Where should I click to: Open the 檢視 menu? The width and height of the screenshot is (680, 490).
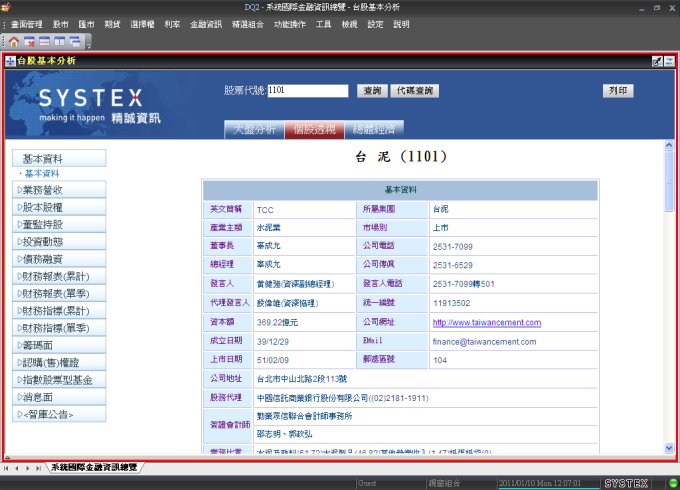click(349, 25)
